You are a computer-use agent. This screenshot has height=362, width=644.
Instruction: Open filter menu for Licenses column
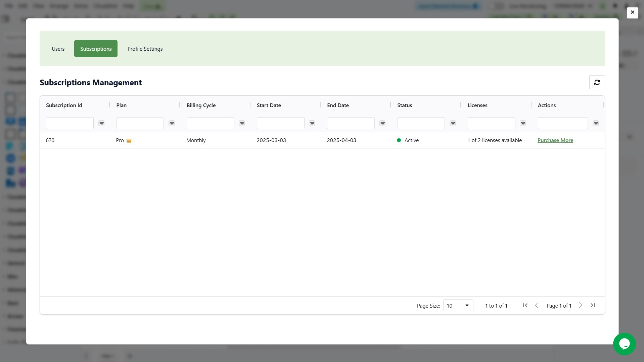click(523, 124)
